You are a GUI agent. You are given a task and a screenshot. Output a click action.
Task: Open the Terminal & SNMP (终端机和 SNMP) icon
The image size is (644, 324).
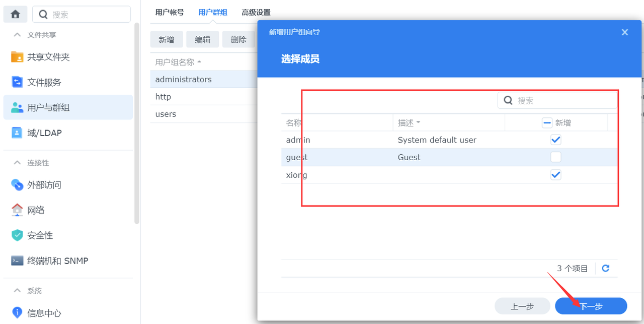[17, 261]
